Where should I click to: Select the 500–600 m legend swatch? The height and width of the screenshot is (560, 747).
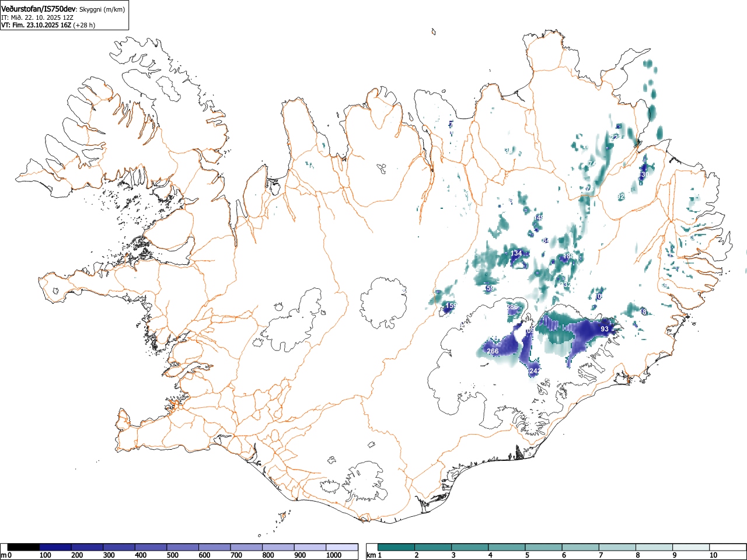tap(183, 547)
